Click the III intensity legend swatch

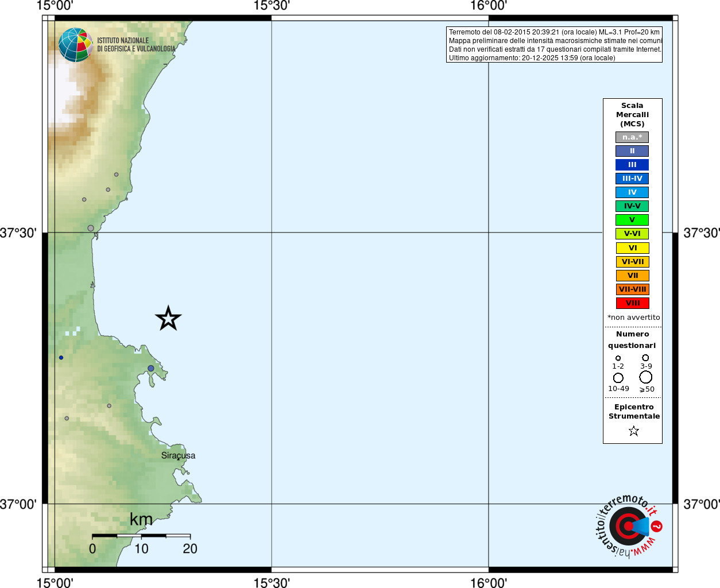click(632, 165)
